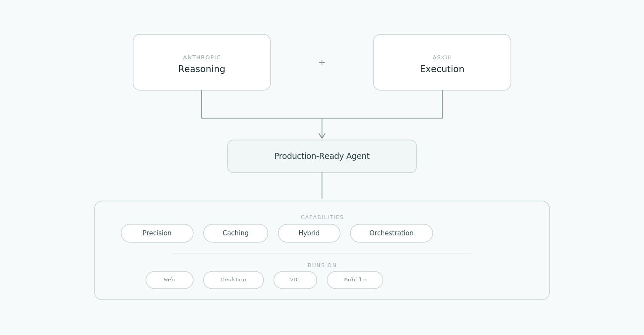Click the CAPABILITIES section label

(x=322, y=217)
